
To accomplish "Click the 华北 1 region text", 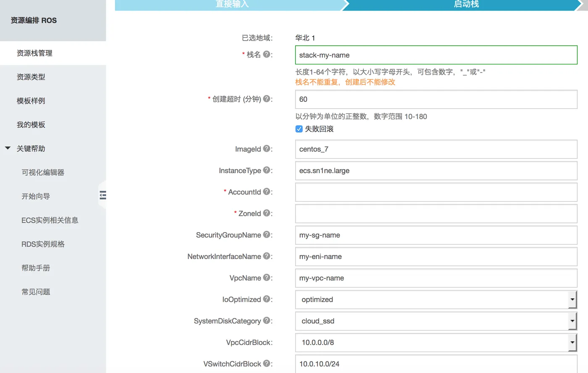I will [x=305, y=38].
